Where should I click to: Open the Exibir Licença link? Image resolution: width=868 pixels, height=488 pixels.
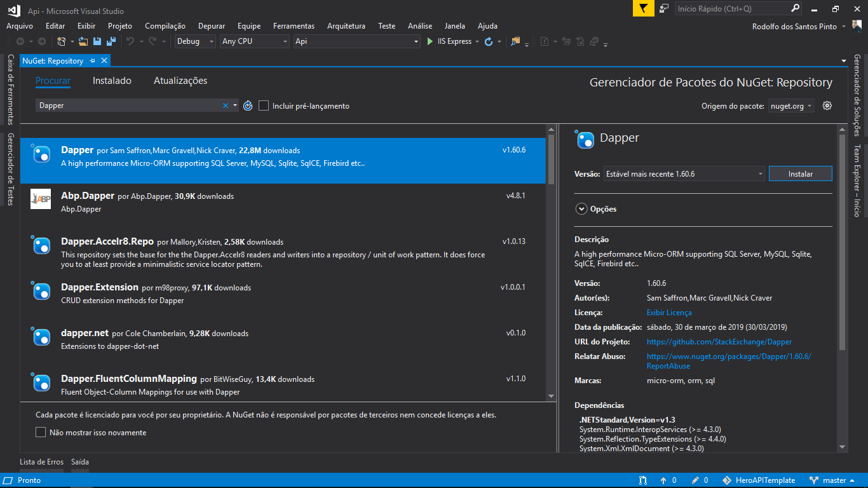click(669, 313)
